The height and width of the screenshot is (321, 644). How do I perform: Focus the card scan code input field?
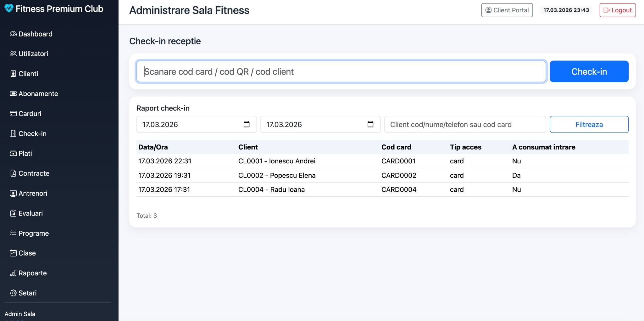point(341,71)
